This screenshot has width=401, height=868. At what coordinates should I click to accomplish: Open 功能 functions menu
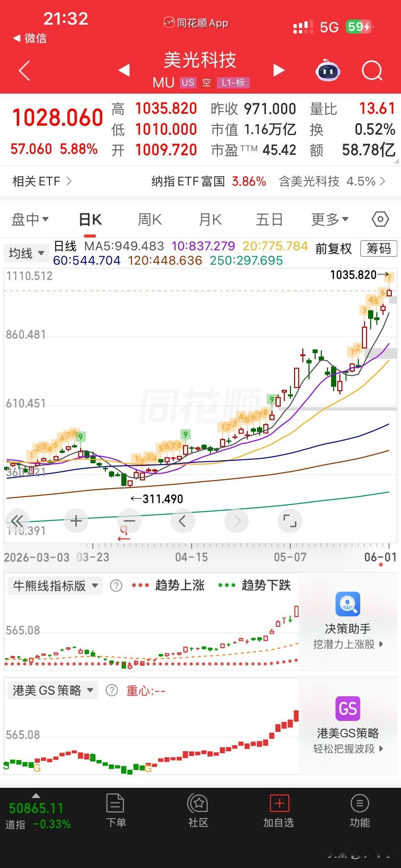(x=360, y=811)
